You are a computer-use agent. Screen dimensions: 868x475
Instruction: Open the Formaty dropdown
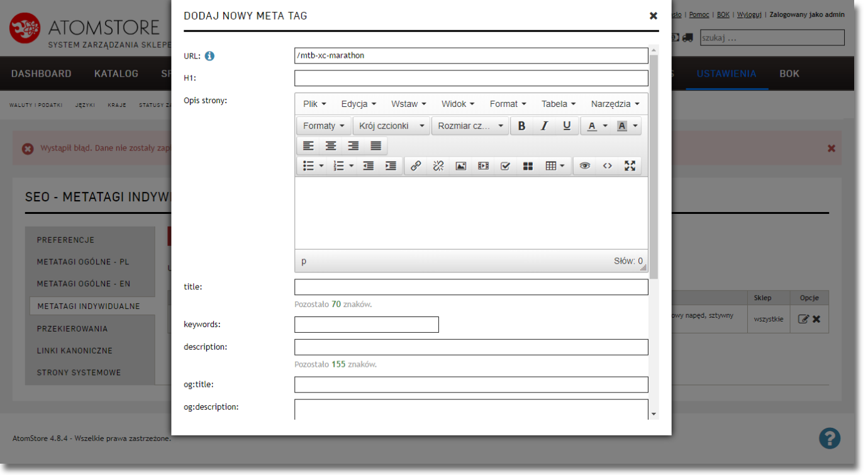324,126
